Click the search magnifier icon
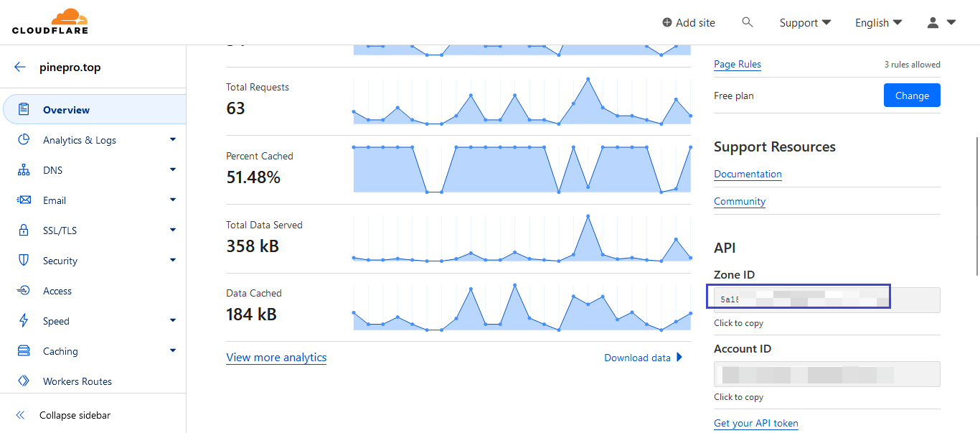The image size is (980, 433). tap(748, 22)
